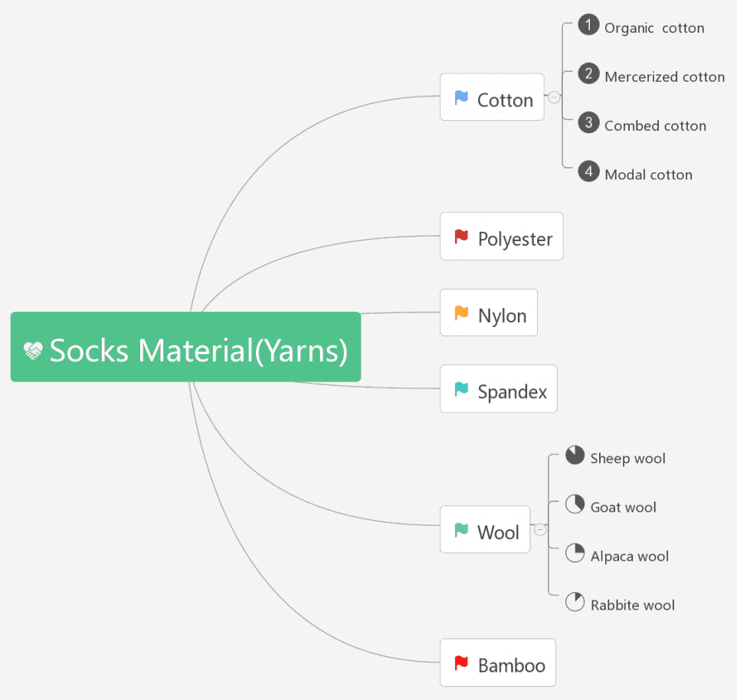
Task: Click the number 2 priority marker
Action: 588,74
